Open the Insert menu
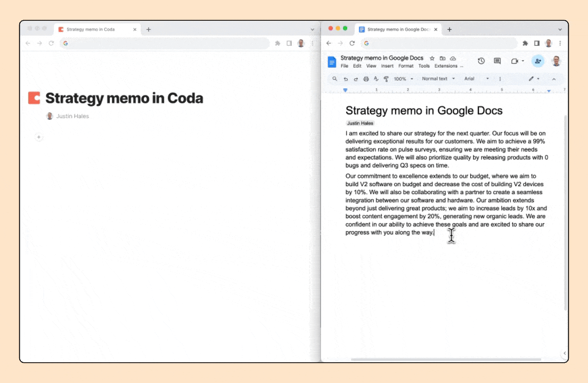 click(x=387, y=66)
